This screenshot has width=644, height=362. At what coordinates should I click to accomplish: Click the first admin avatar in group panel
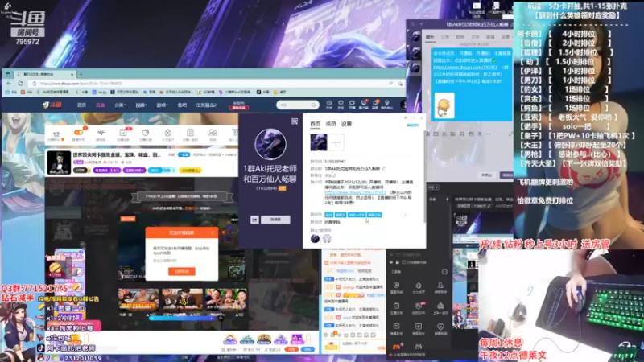(x=315, y=238)
